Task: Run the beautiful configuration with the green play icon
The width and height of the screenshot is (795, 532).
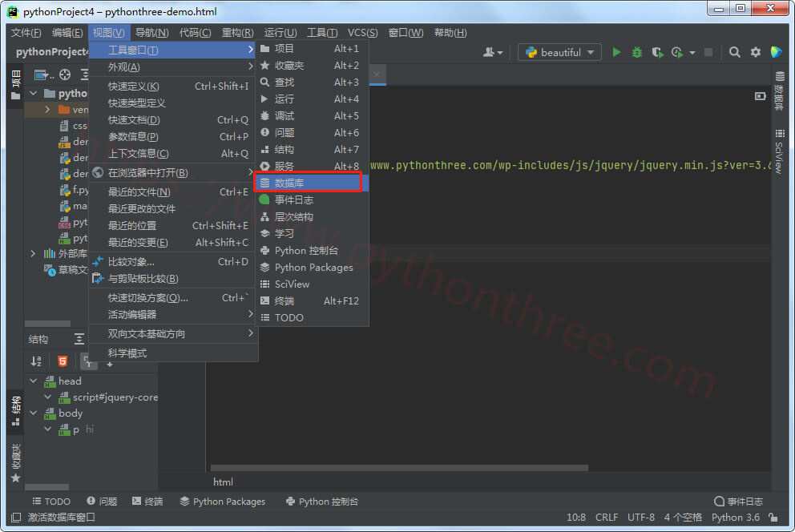Action: tap(616, 52)
